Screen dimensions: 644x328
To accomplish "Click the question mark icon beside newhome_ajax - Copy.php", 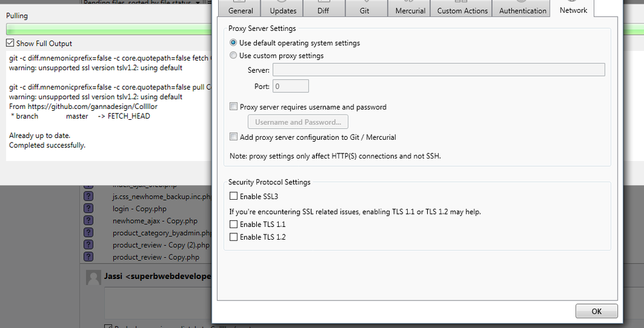I will 88,220.
